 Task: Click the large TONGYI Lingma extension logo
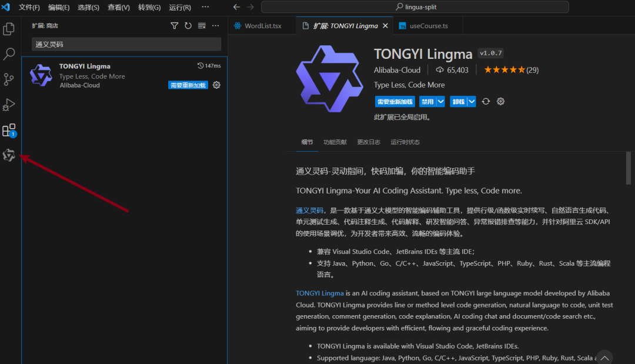(x=330, y=79)
